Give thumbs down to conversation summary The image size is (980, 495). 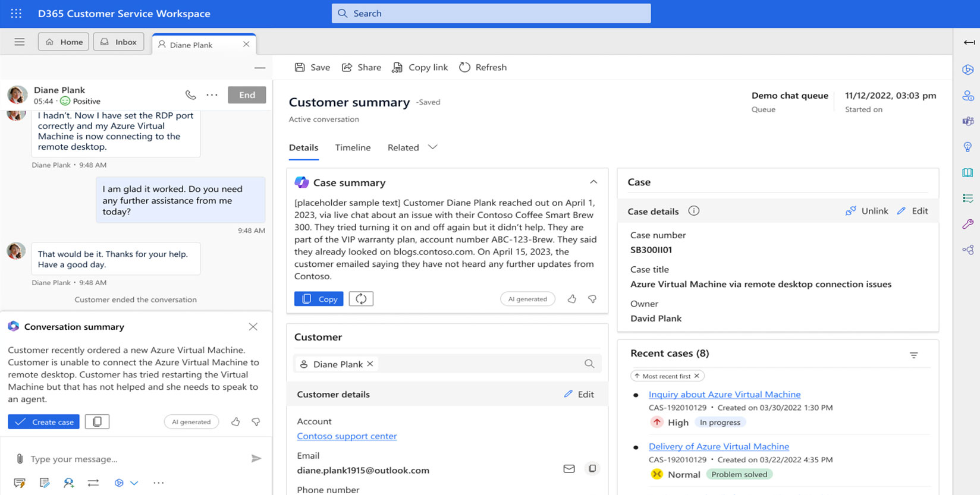tap(256, 422)
